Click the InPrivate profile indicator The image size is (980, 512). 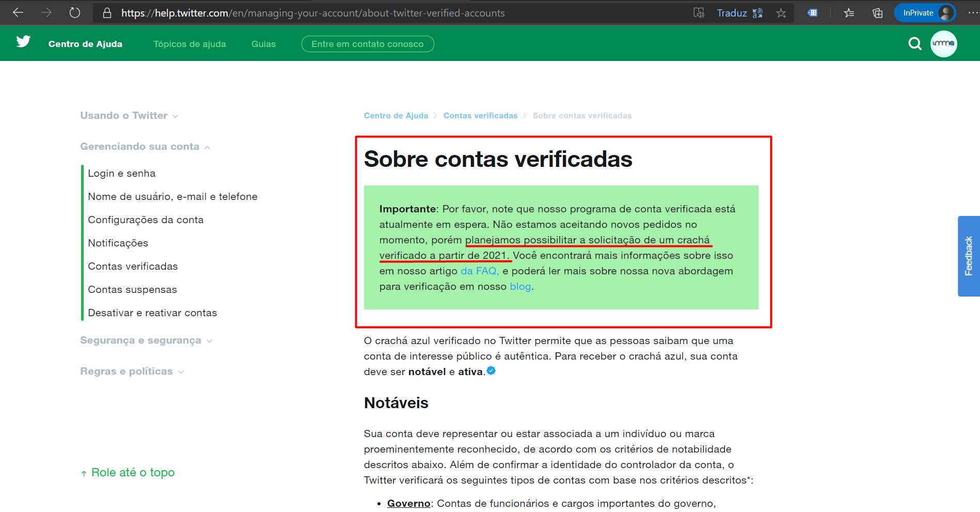(x=925, y=12)
